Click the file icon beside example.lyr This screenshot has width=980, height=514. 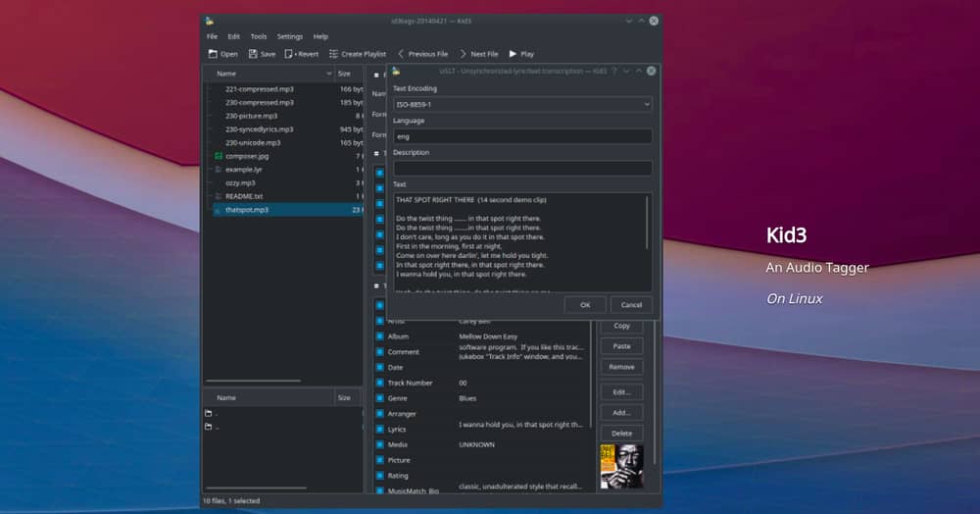[219, 170]
